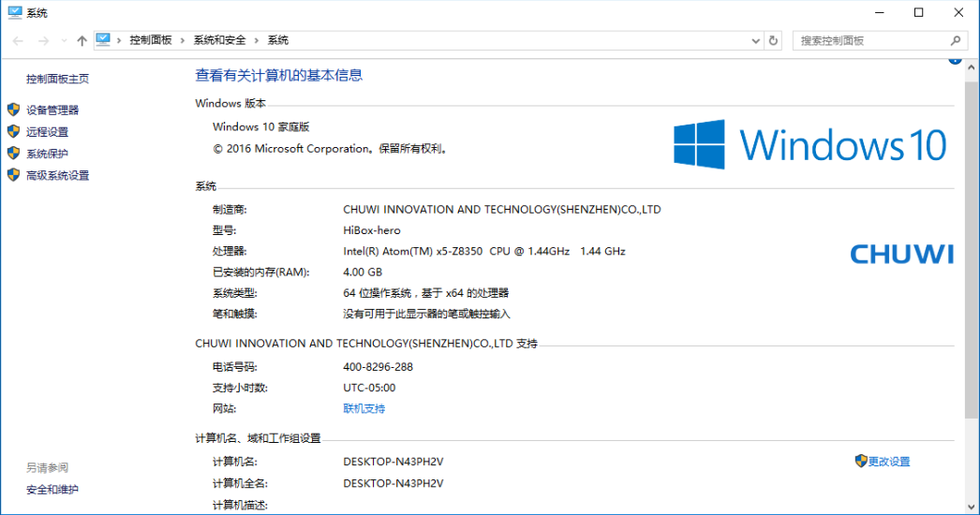980x515 pixels.
Task: Close the 系统 window
Action: [x=958, y=12]
